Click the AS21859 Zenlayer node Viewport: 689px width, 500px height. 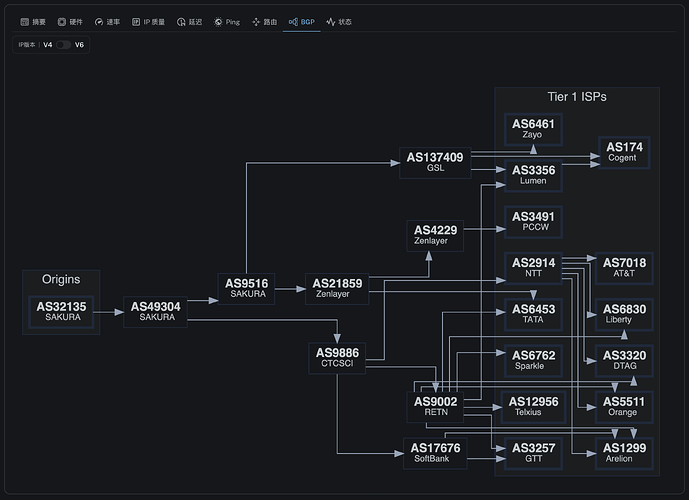(x=337, y=289)
